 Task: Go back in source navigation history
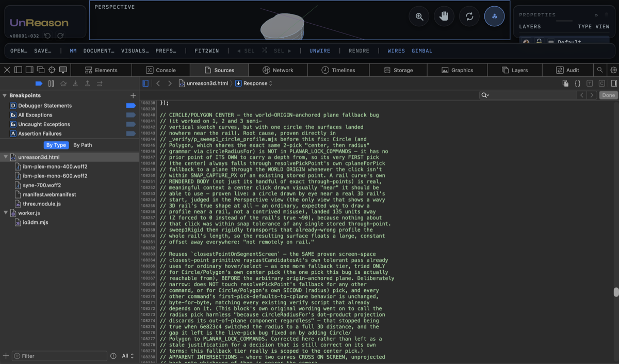pos(158,83)
